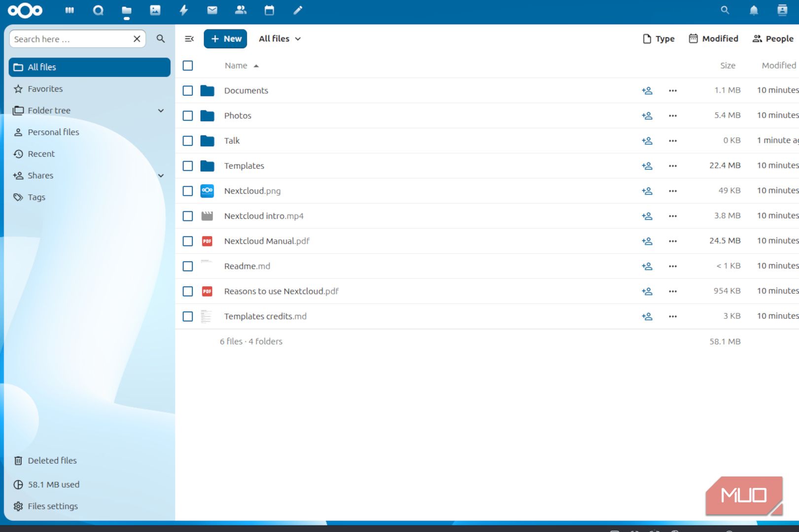This screenshot has height=532, width=799.
Task: Share the Documents folder via share icon
Action: coord(647,91)
